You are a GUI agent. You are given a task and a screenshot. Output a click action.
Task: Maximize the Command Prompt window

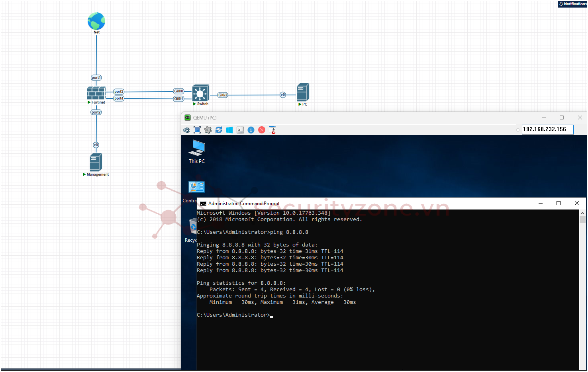tap(559, 203)
